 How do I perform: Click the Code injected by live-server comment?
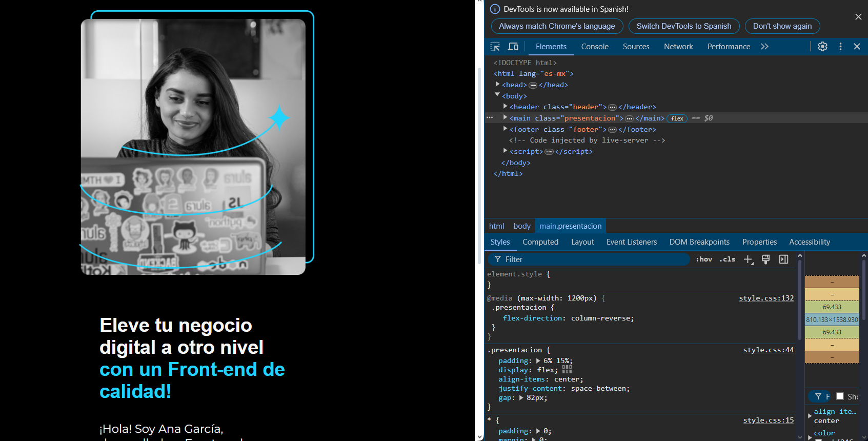tap(587, 141)
